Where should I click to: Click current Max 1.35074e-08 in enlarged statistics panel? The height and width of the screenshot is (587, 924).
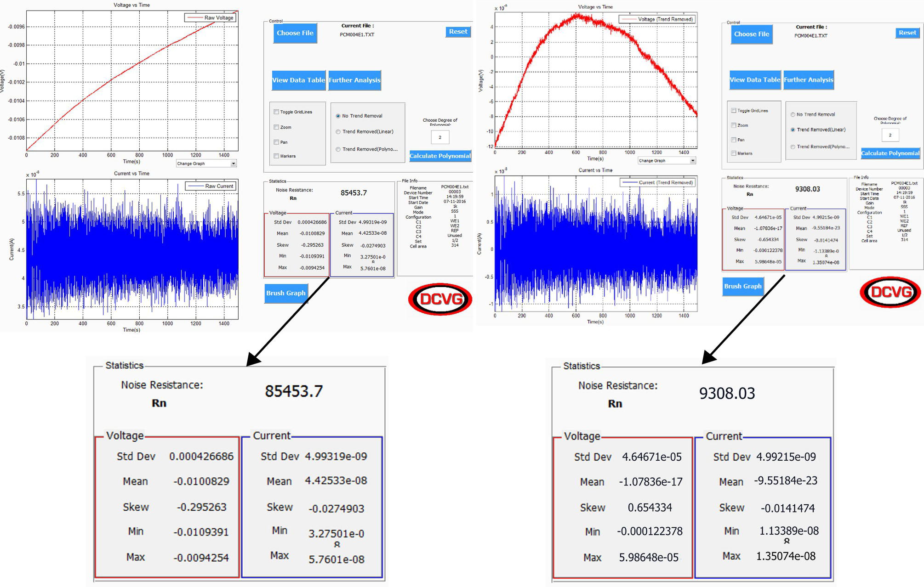click(x=786, y=556)
